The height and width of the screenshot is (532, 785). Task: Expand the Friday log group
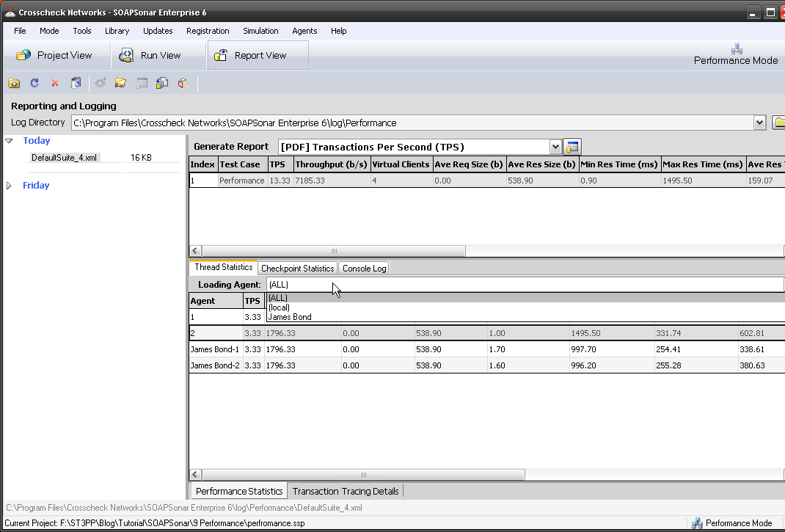[x=9, y=186]
